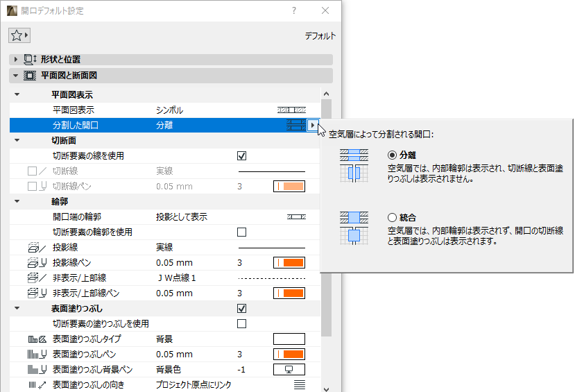This screenshot has height=392, width=575.
Task: Click the 表面塗りつぶし背景ペン icon
Action: pos(37,369)
